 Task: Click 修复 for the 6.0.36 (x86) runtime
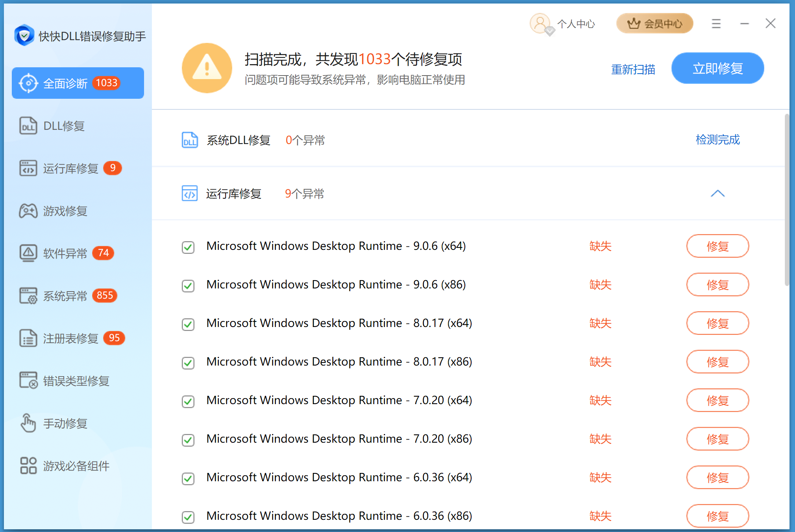coord(717,516)
